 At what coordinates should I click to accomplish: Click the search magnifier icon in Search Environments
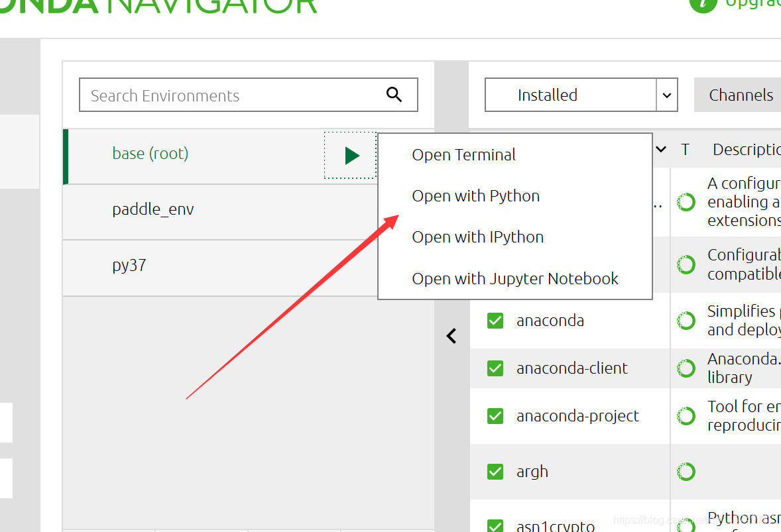(x=394, y=95)
